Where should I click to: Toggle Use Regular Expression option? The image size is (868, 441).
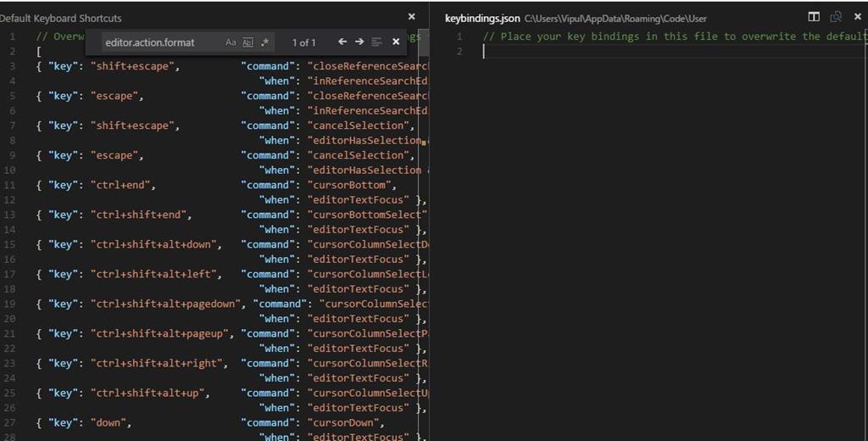click(264, 42)
